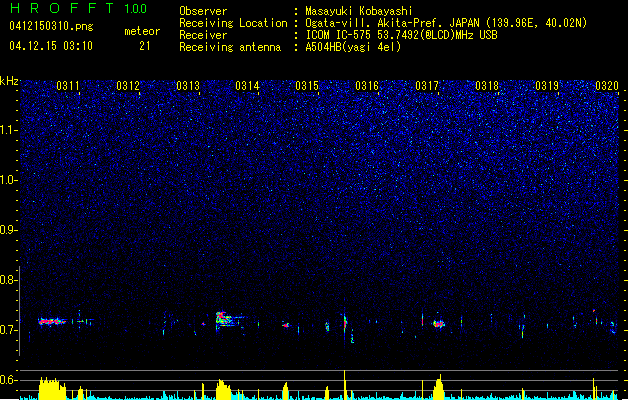This screenshot has height=400, width=629.
Task: Click the 0.6 frequency axis label
Action: tap(8, 380)
